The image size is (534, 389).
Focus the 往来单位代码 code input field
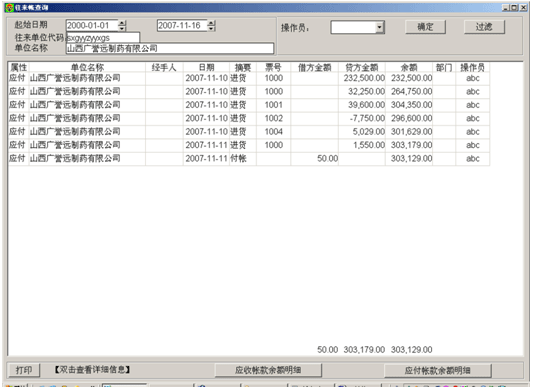(103, 37)
